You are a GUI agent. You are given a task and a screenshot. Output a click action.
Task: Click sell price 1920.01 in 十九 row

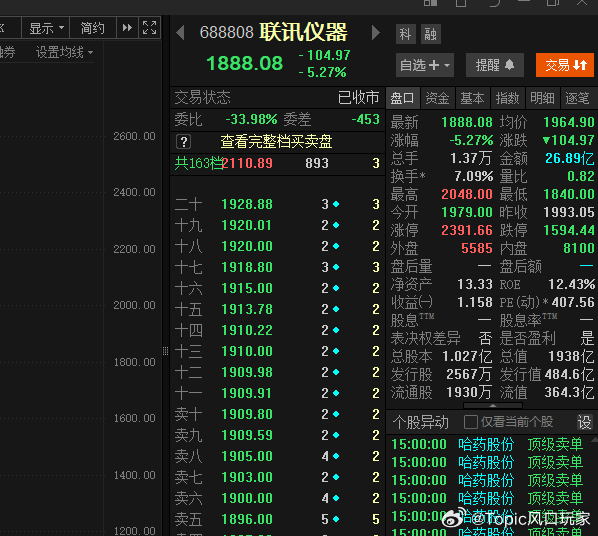point(246,225)
